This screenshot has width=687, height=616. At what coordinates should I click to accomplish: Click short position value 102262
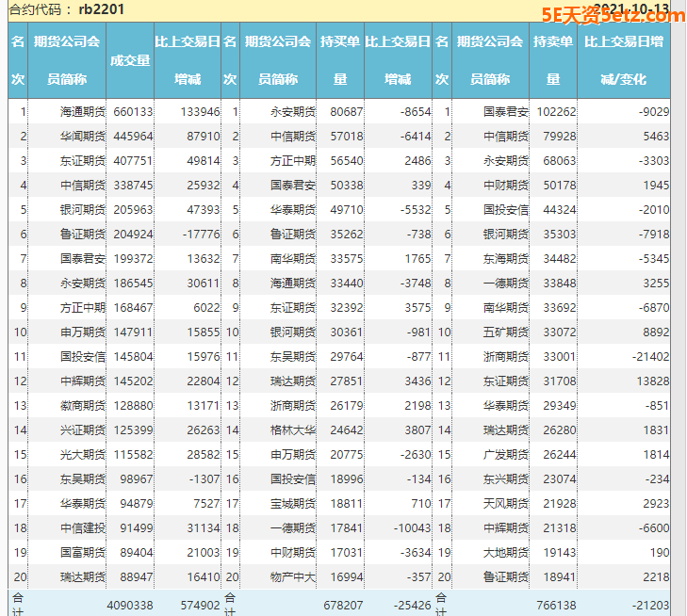click(x=556, y=112)
